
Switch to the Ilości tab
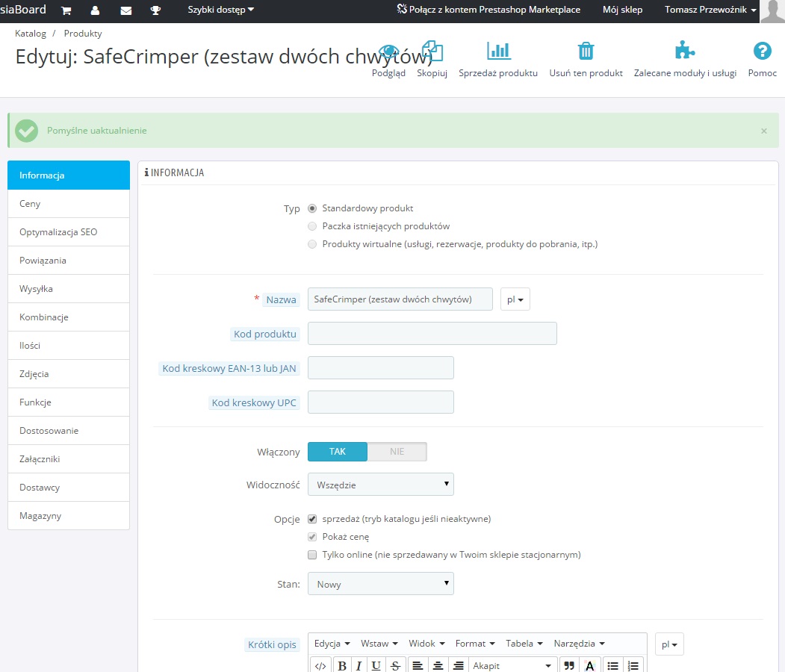[x=69, y=346]
